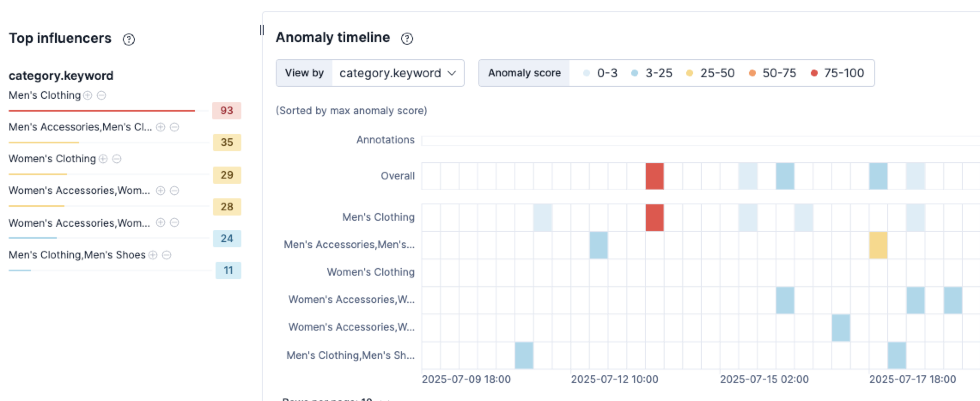Expand the category.keyword selector chevron
This screenshot has width=980, height=401.
pos(453,73)
